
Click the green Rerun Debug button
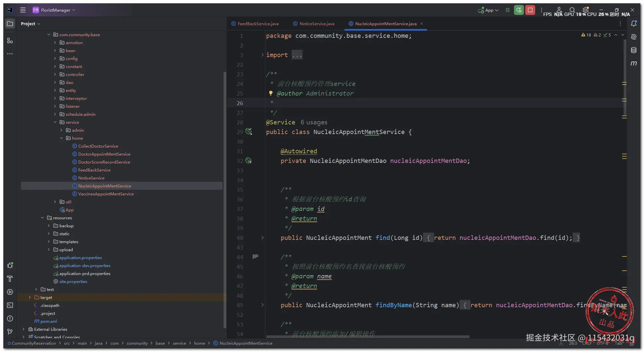point(519,10)
